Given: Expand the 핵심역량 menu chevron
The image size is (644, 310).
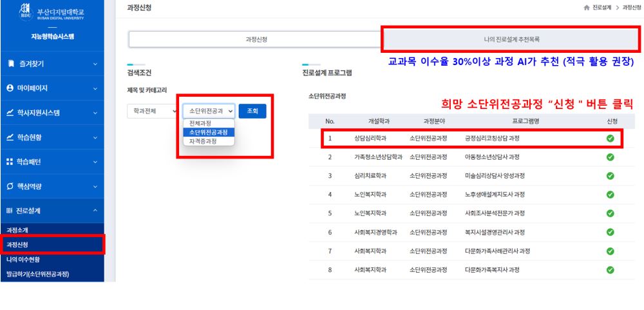Looking at the screenshot, I should (x=95, y=186).
